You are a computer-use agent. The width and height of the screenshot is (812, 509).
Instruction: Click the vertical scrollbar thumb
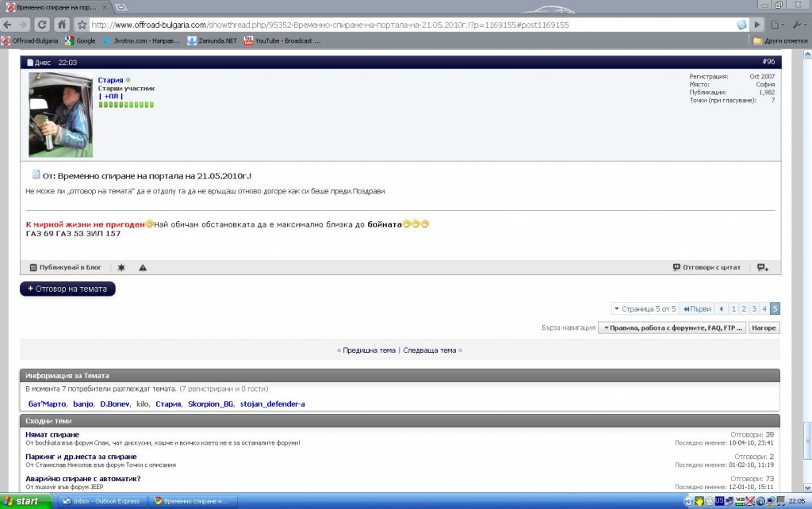(807, 441)
